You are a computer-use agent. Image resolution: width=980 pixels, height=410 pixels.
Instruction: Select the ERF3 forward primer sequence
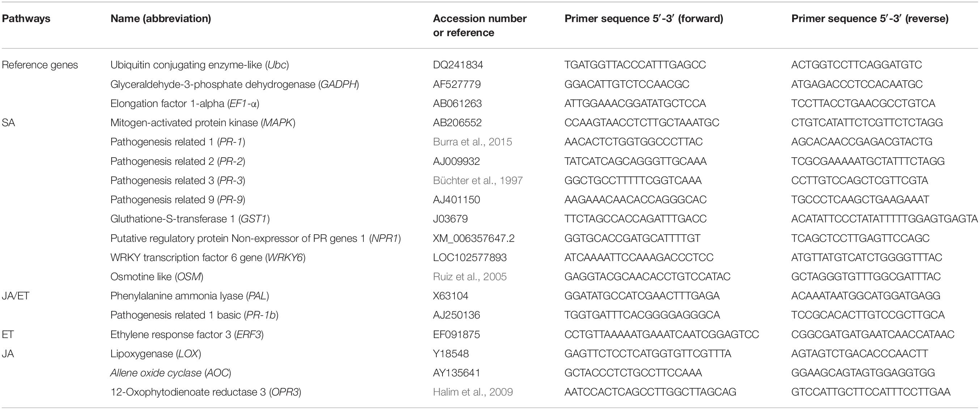tap(661, 335)
